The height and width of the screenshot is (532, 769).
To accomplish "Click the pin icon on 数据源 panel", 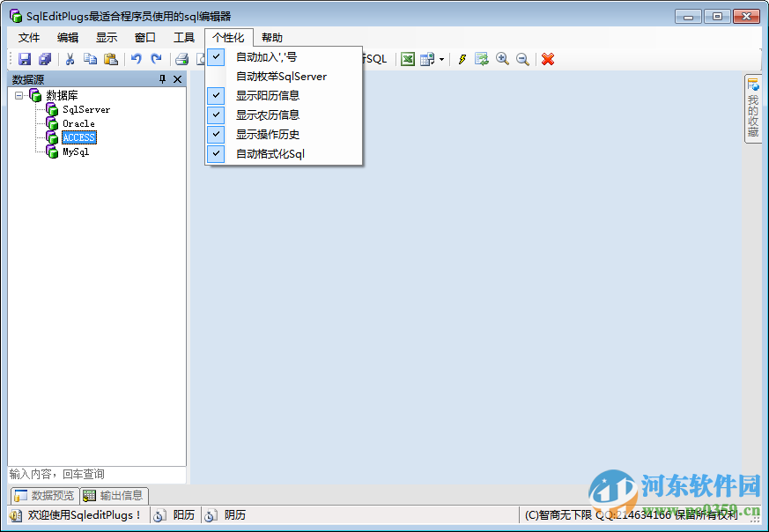I will (x=161, y=79).
